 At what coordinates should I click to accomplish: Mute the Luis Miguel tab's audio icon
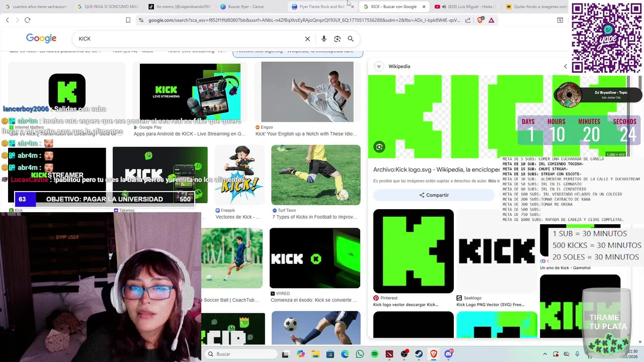point(444,7)
